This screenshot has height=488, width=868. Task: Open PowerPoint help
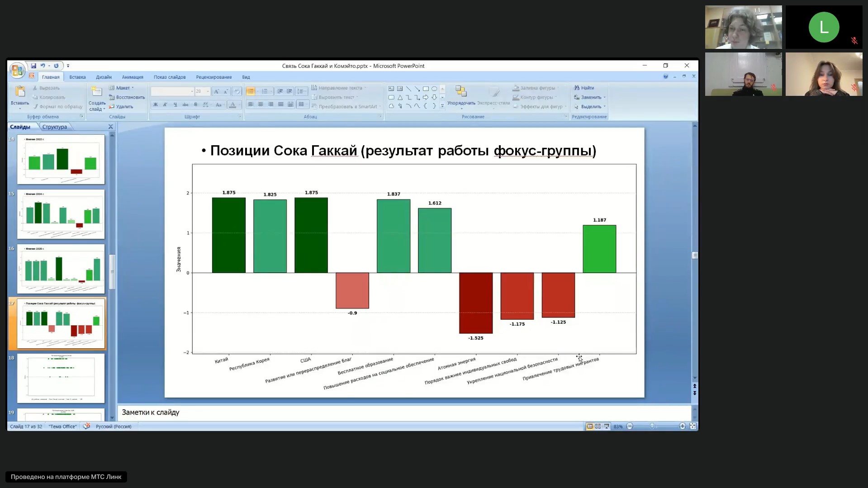665,76
